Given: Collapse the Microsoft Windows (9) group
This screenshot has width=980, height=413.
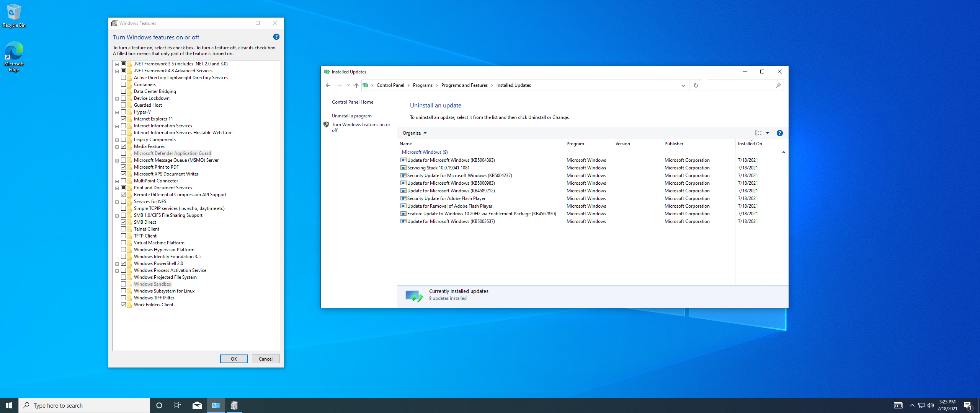Looking at the screenshot, I should click(x=784, y=152).
